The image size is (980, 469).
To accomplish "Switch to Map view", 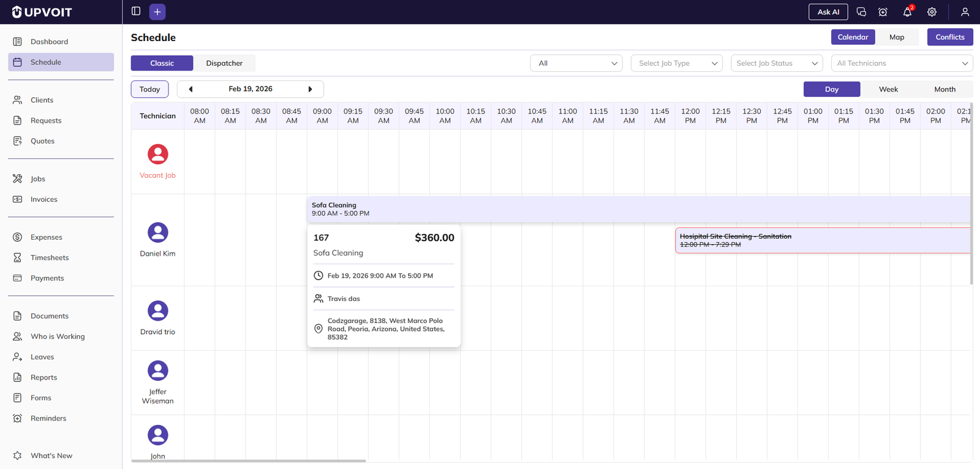I will [x=897, y=37].
